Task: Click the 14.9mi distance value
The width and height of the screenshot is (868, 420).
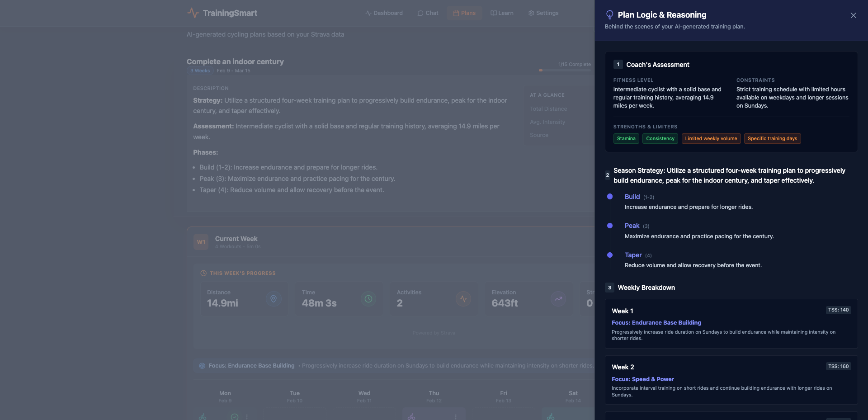Action: click(222, 303)
